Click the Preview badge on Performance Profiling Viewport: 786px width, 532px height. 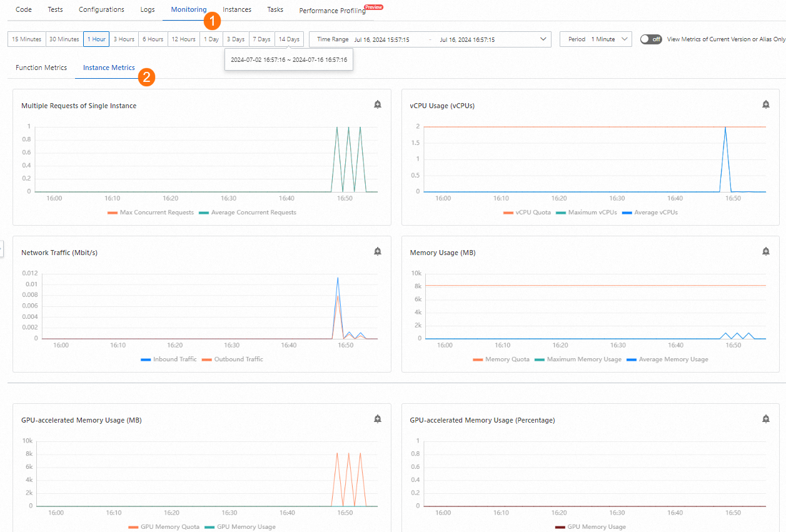[374, 7]
